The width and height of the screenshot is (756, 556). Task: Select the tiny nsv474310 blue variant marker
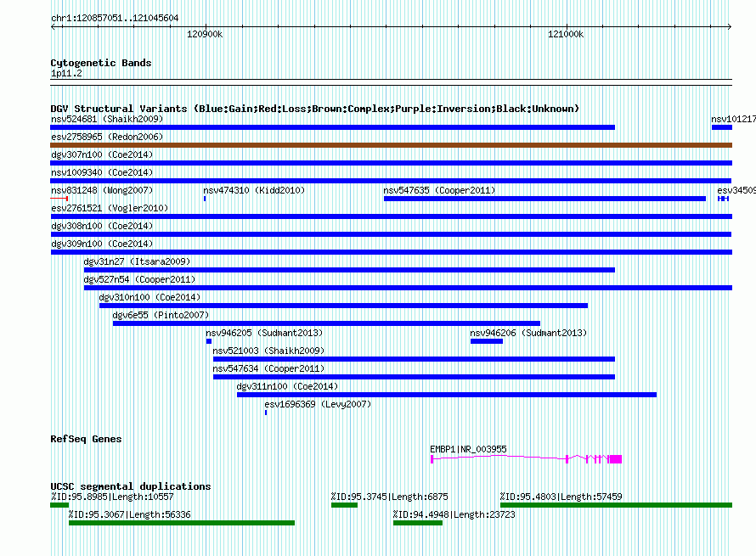[x=205, y=199]
